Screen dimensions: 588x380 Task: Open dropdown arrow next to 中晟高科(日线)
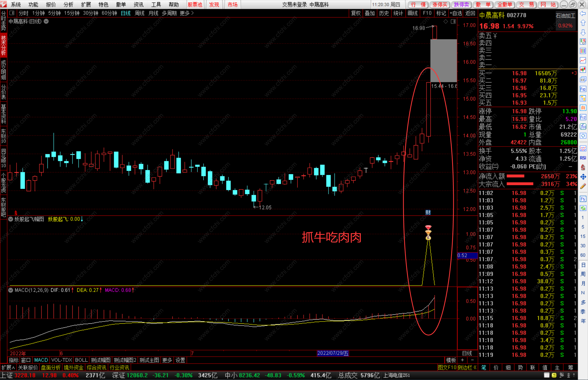(46, 21)
